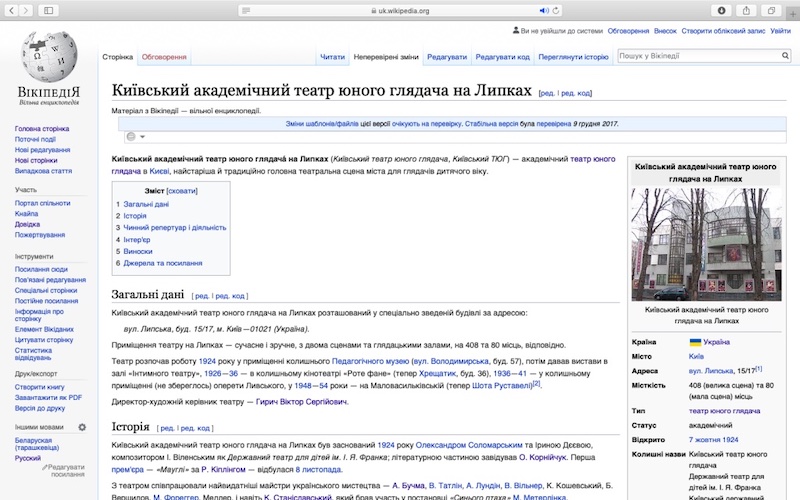Reload page with the refresh icon
The width and height of the screenshot is (800, 500).
coord(556,11)
